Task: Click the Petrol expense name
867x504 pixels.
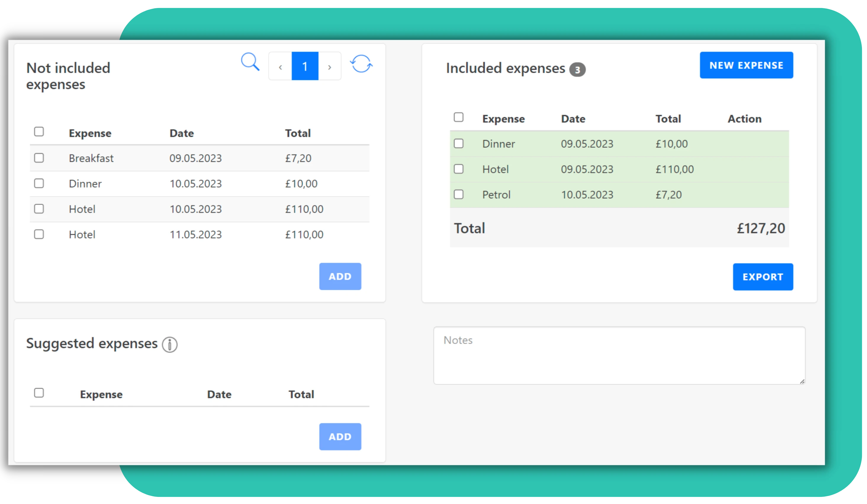Action: coord(496,195)
